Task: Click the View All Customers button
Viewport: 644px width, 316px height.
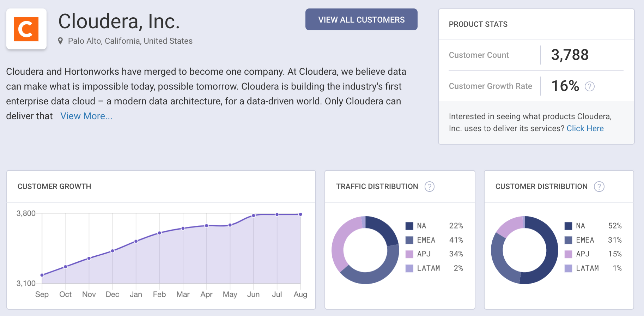Action: point(362,19)
